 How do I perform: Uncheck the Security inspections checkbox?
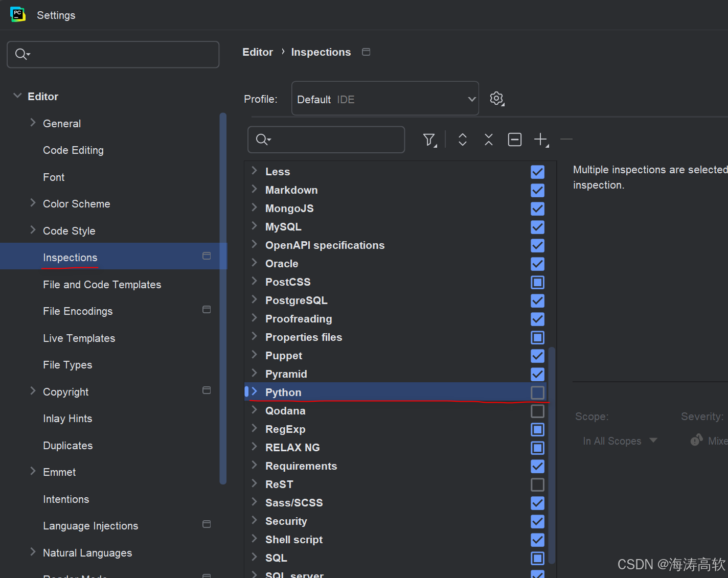(x=537, y=521)
